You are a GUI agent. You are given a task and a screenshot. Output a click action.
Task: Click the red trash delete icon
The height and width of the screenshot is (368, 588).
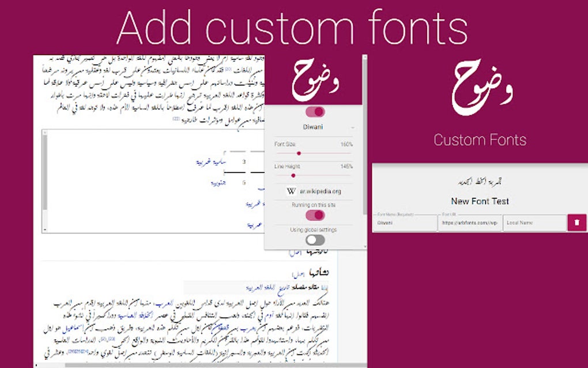(576, 223)
